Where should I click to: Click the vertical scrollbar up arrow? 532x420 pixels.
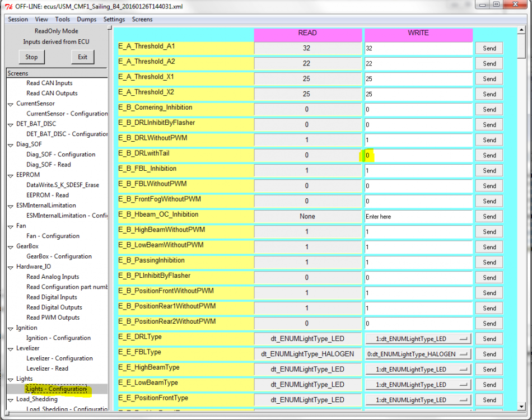(x=521, y=31)
